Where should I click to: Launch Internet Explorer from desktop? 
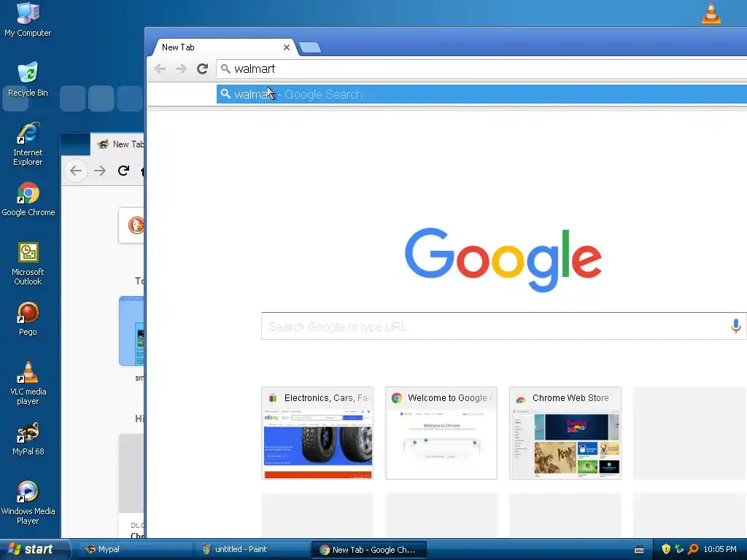28,144
